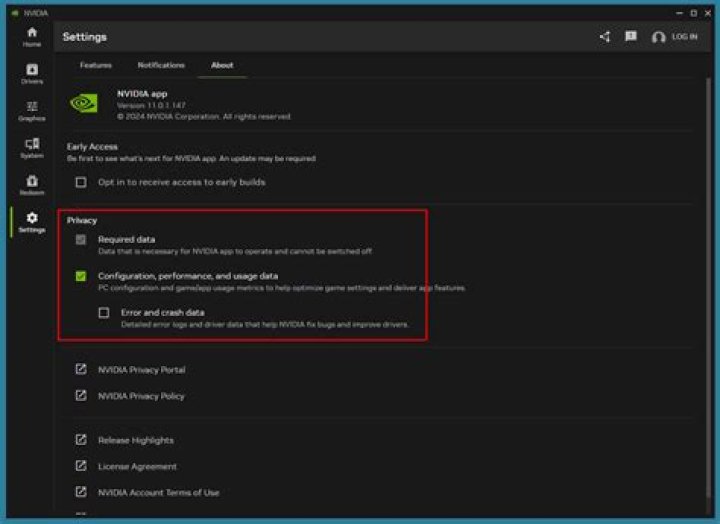Switch to the Notifications tab
The height and width of the screenshot is (524, 720).
click(161, 65)
